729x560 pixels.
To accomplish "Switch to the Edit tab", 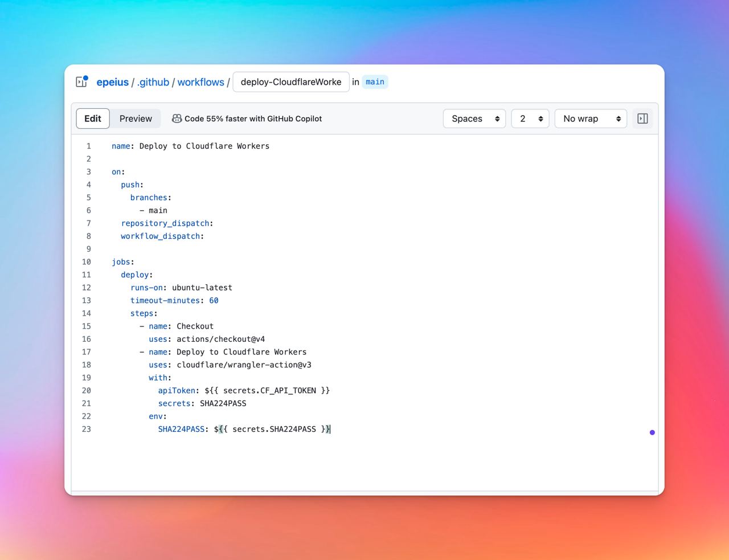I will [x=93, y=118].
